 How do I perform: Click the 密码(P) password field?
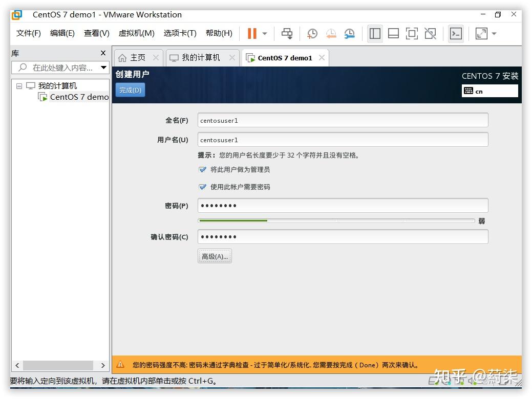[x=343, y=206]
